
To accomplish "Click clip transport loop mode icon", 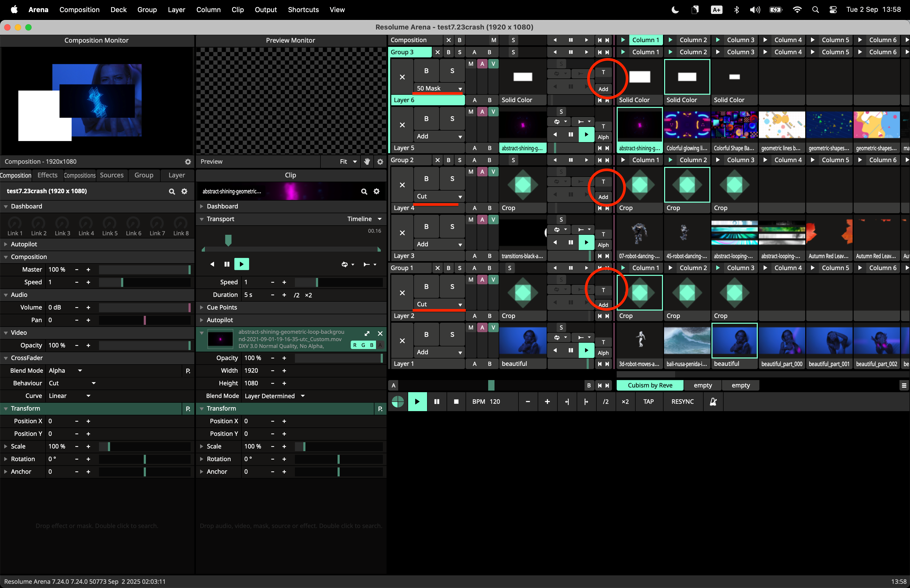I will [344, 264].
